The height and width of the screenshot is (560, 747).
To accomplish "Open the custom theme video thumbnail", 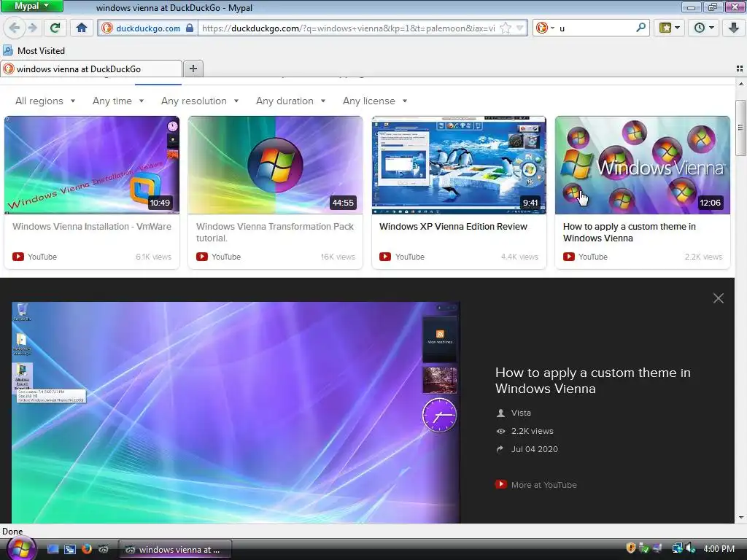I will pos(643,165).
